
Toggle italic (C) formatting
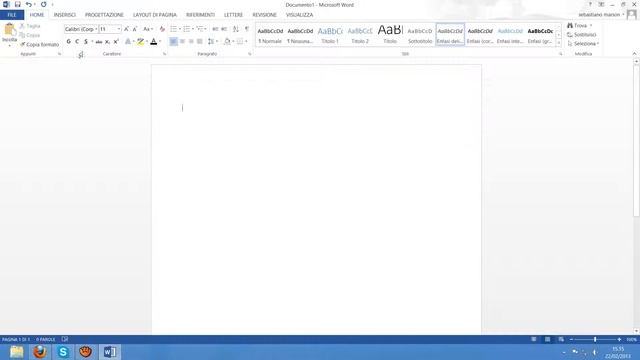pyautogui.click(x=77, y=42)
